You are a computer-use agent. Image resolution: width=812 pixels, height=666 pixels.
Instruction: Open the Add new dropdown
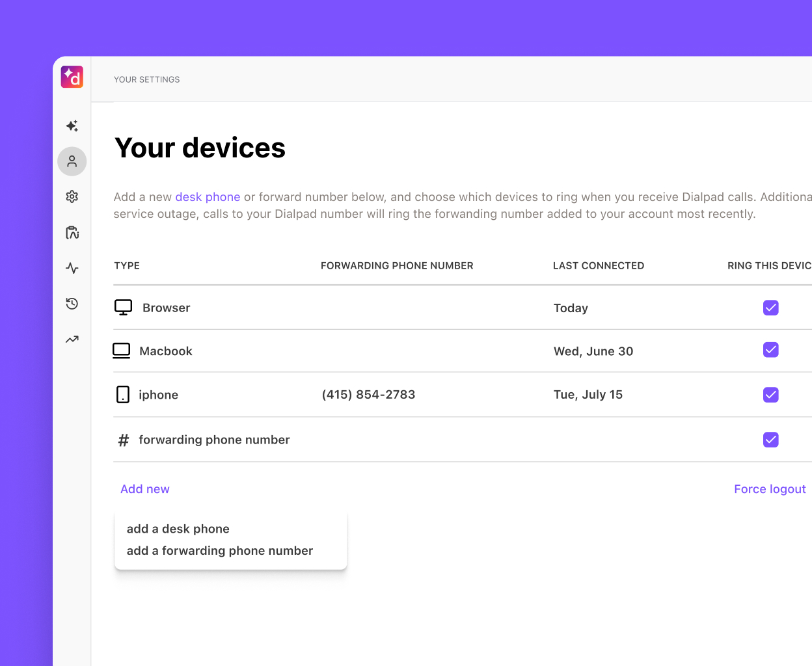pos(144,488)
